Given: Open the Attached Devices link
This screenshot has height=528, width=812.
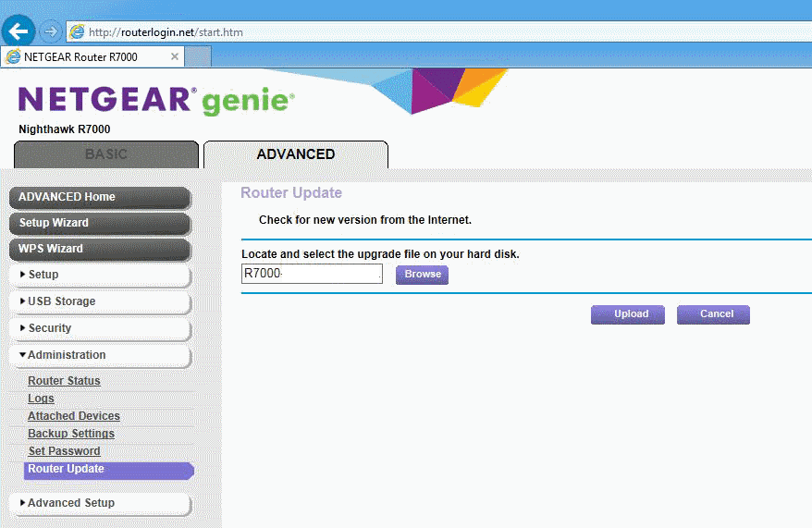Looking at the screenshot, I should coord(74,416).
